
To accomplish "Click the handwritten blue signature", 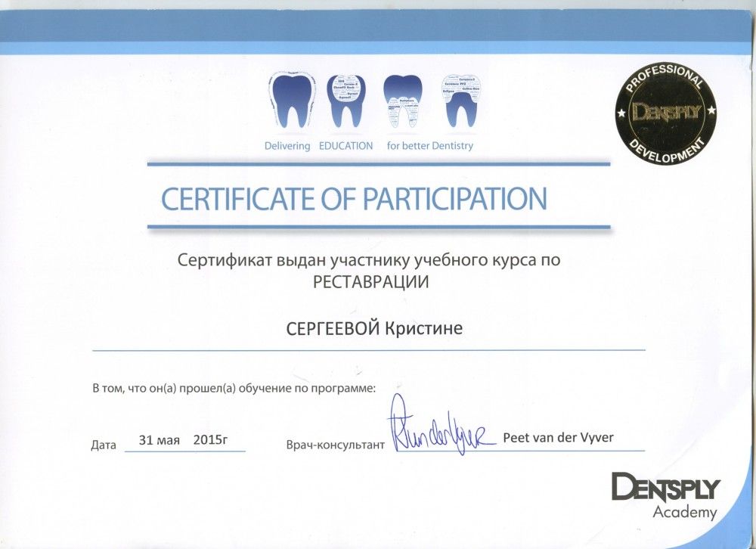I will [439, 430].
